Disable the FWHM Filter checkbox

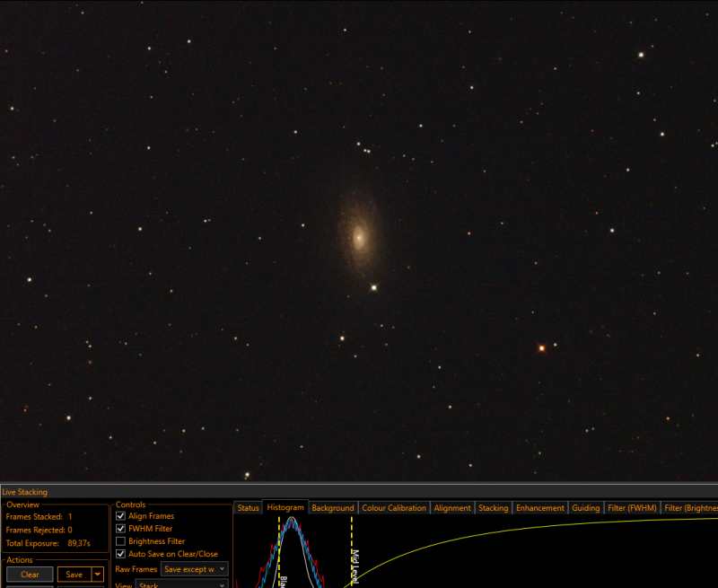click(120, 529)
